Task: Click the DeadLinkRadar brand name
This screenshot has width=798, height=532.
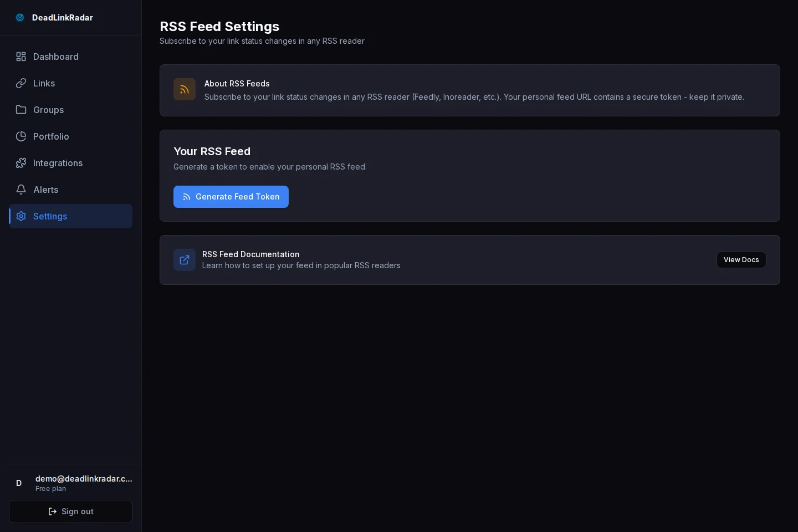Action: tap(63, 18)
